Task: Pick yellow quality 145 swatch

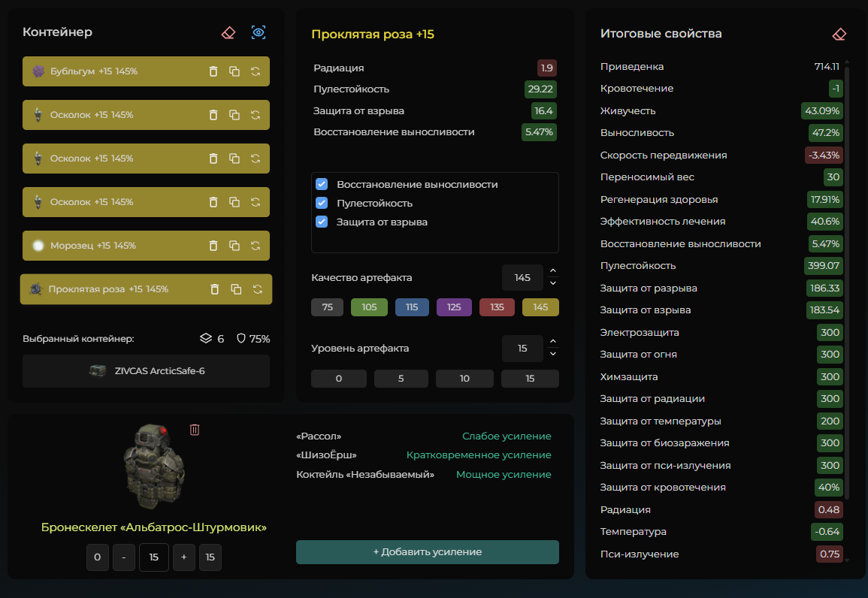Action: (x=540, y=307)
